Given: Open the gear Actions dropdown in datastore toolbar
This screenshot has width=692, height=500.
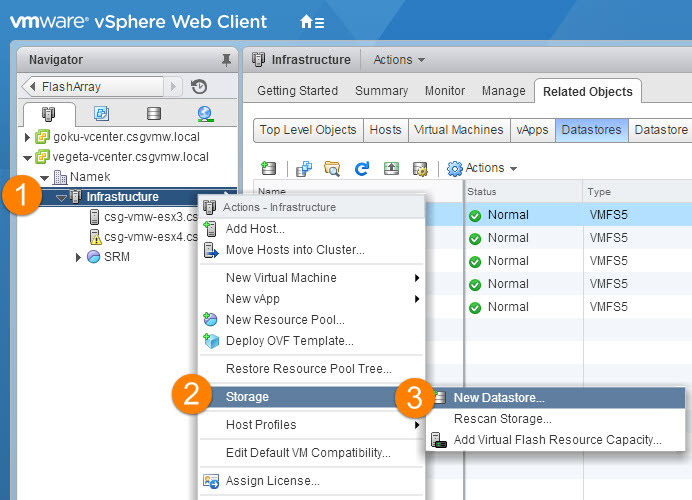Looking at the screenshot, I should tap(481, 168).
